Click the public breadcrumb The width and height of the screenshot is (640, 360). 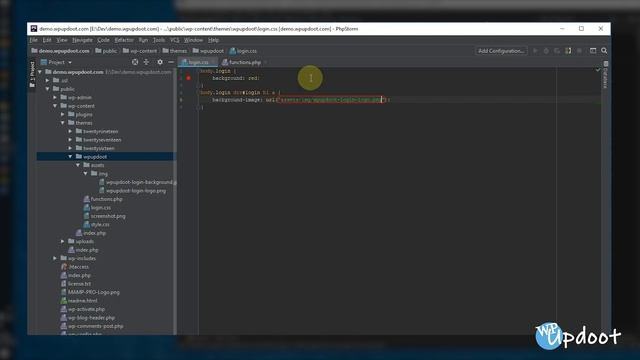(x=106, y=51)
